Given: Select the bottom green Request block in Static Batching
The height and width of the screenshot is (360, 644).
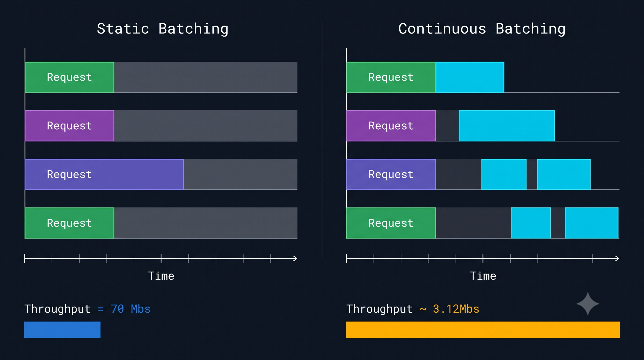Looking at the screenshot, I should [70, 223].
